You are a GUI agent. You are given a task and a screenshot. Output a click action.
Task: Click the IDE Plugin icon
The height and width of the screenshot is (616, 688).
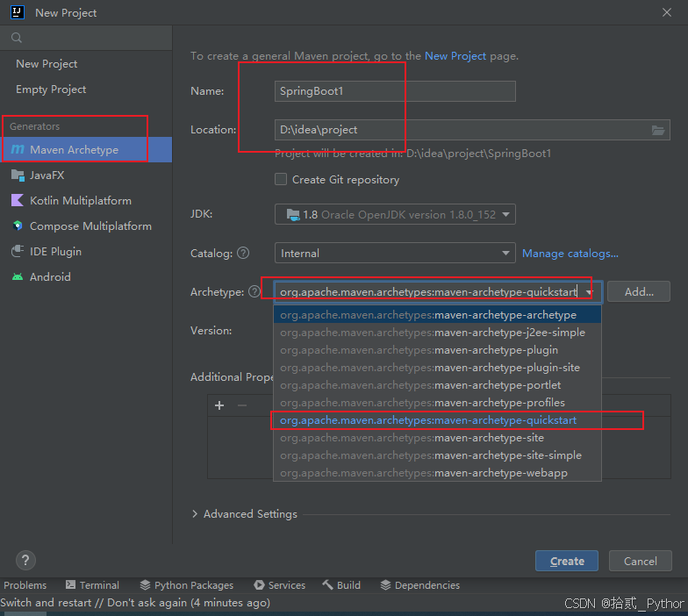[x=18, y=251]
